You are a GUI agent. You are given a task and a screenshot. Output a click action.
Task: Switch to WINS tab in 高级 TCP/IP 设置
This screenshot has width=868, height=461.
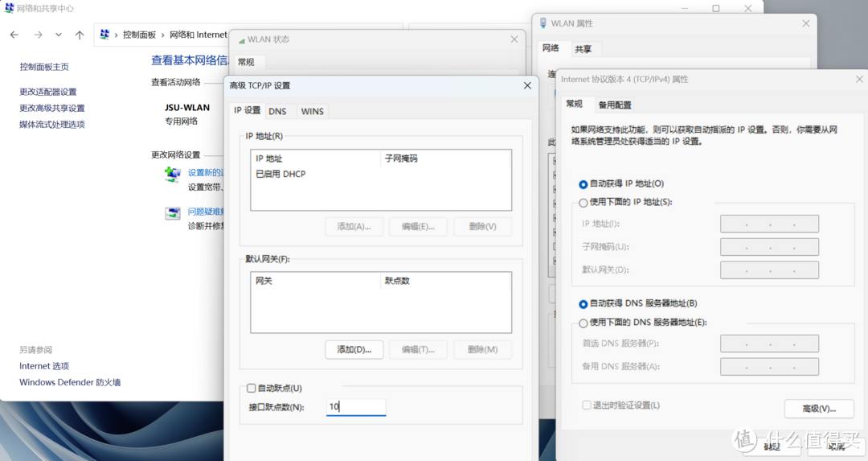tap(312, 111)
